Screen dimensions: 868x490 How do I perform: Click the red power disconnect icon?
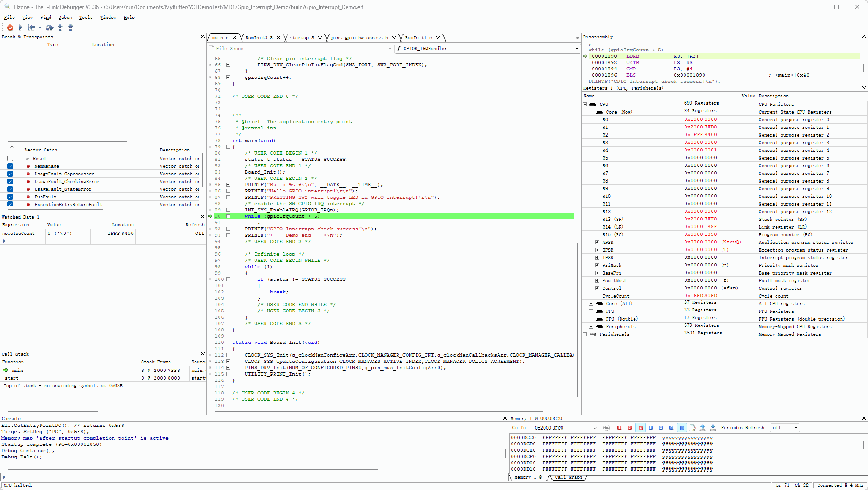10,27
